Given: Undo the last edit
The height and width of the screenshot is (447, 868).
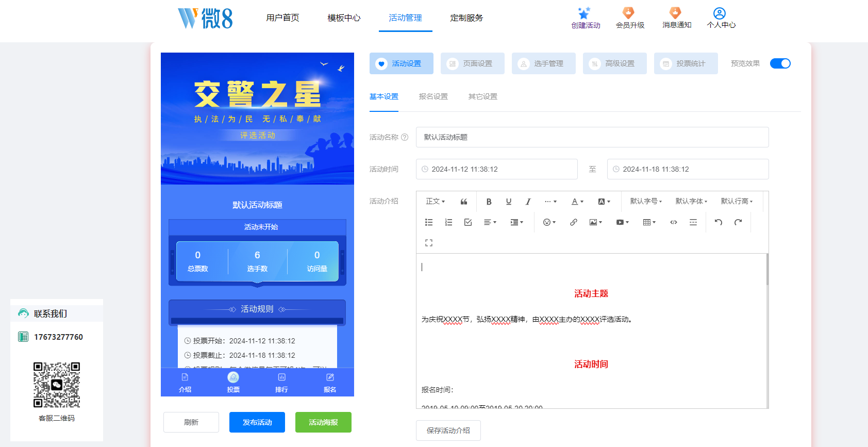Looking at the screenshot, I should coord(719,222).
